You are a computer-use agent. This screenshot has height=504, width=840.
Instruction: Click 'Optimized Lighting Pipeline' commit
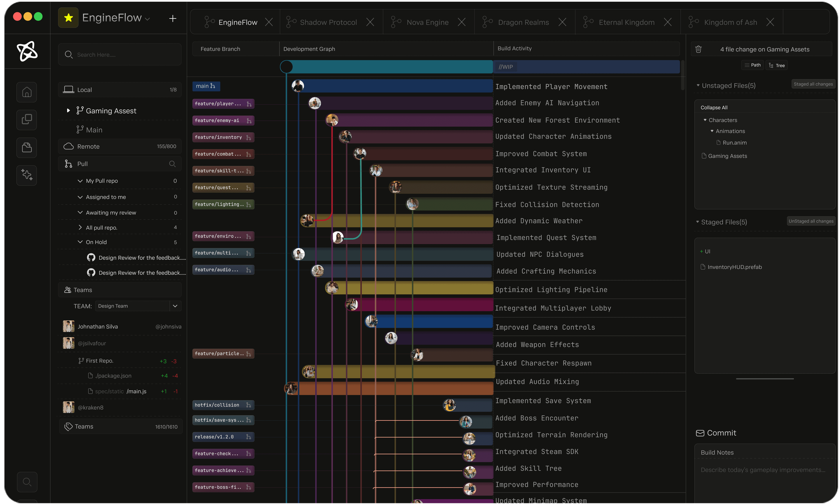pyautogui.click(x=551, y=290)
